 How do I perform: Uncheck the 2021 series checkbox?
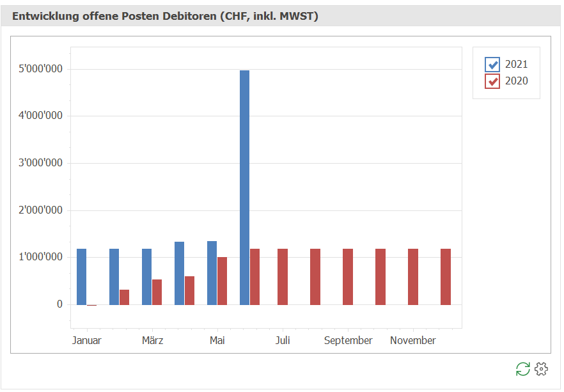coord(492,65)
